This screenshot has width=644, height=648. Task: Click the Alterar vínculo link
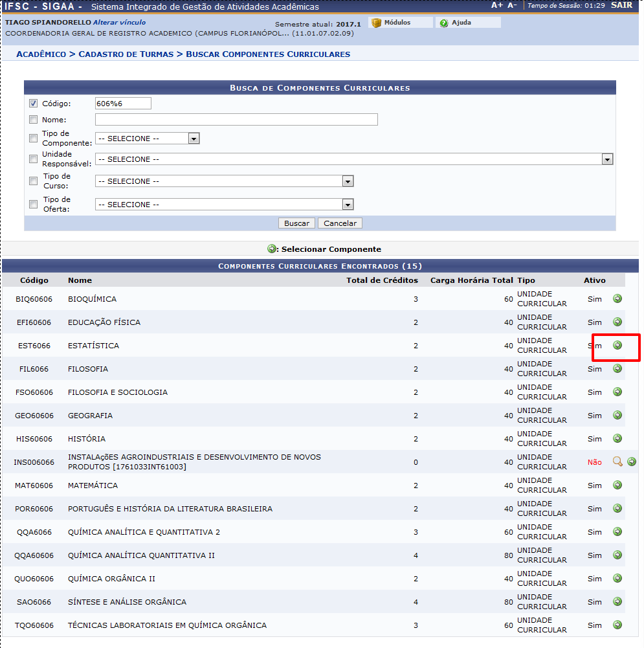(x=119, y=23)
